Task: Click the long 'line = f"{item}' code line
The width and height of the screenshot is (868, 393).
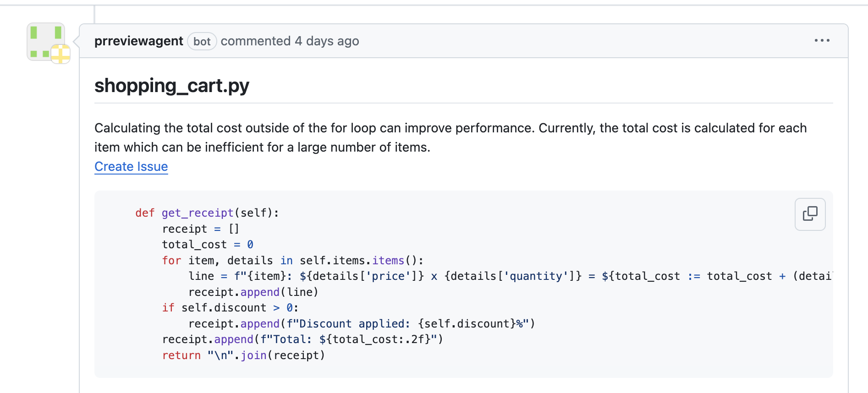Action: point(511,276)
